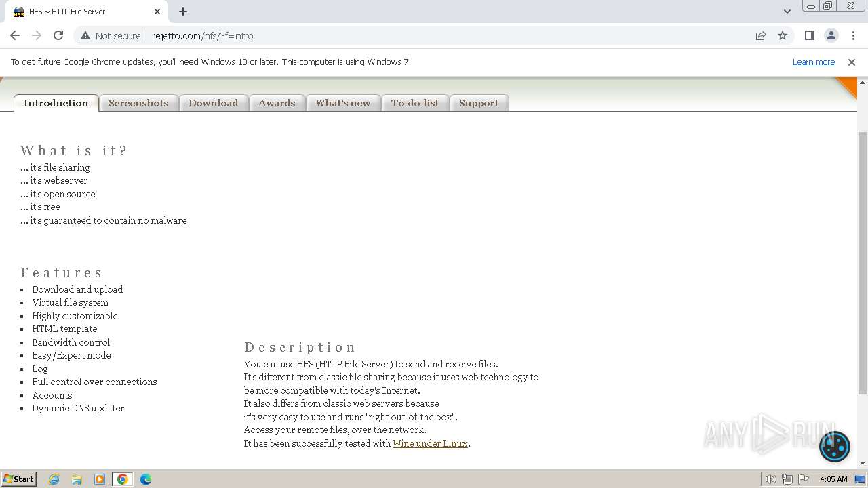
Task: Click 'Easy/Expert mode' list item
Action: click(71, 355)
